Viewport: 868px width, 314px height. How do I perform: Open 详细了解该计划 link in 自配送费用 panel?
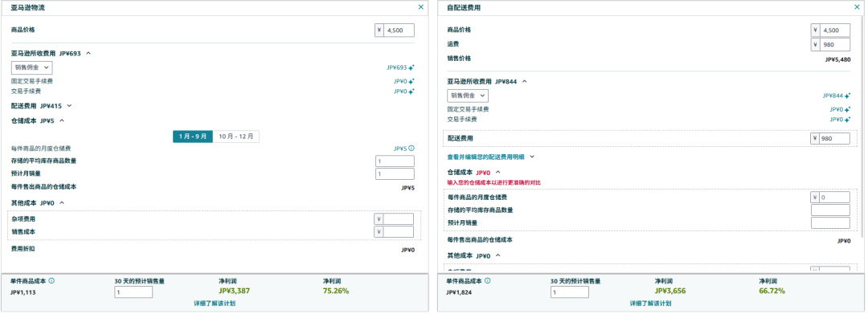tap(650, 304)
